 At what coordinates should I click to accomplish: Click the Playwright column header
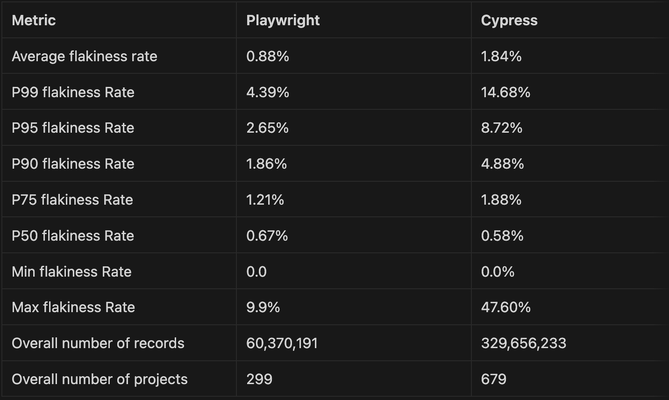coord(283,20)
